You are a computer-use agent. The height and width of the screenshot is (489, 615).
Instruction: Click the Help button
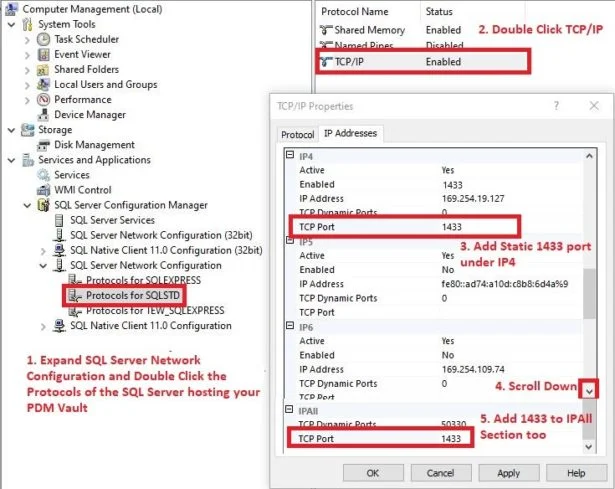coord(576,473)
